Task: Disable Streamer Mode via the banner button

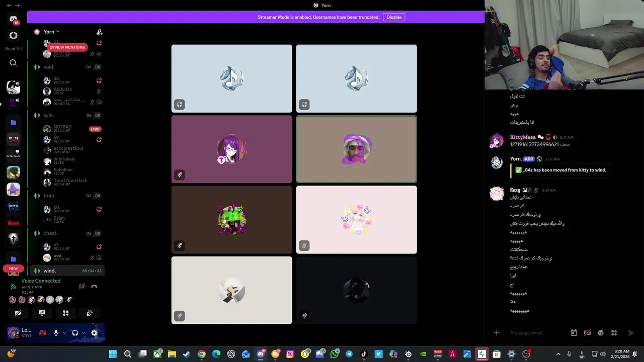Action: (394, 17)
